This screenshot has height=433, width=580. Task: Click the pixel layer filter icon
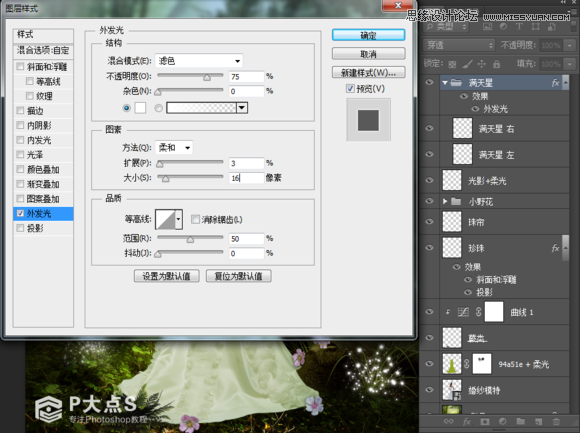(488, 27)
